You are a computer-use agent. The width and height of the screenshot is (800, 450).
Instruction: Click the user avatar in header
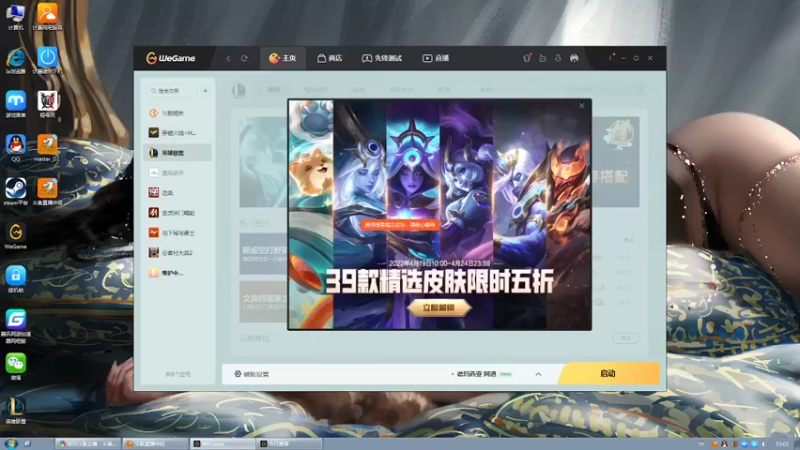pos(574,58)
